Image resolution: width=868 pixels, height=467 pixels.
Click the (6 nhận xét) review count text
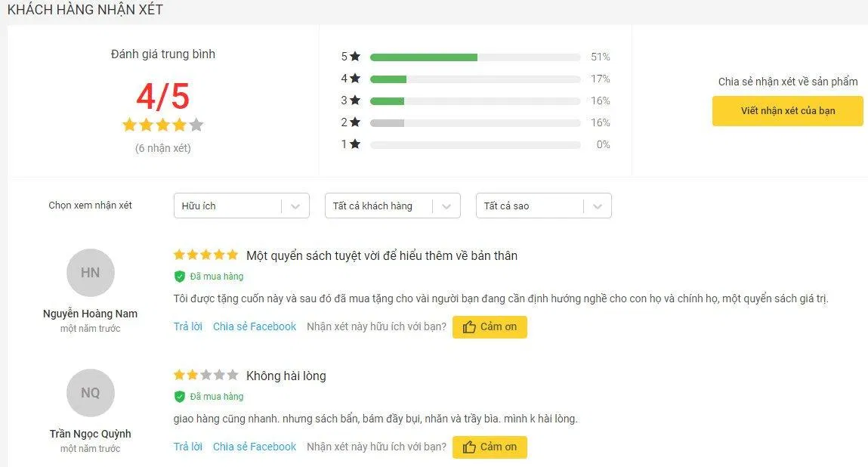(x=162, y=148)
